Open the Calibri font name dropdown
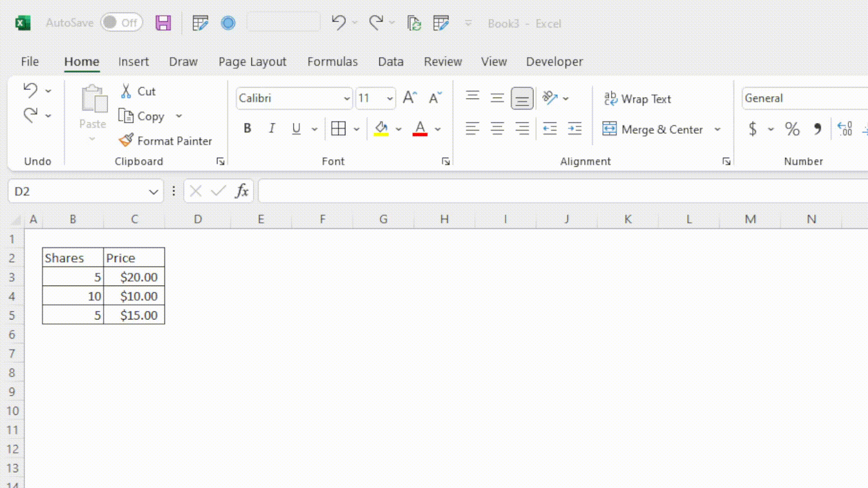The height and width of the screenshot is (488, 868). [347, 99]
